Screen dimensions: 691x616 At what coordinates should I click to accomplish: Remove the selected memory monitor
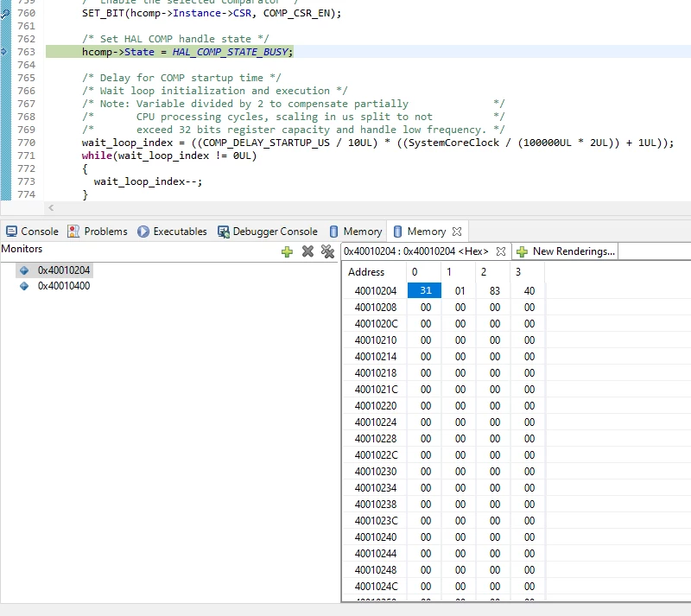tap(307, 251)
